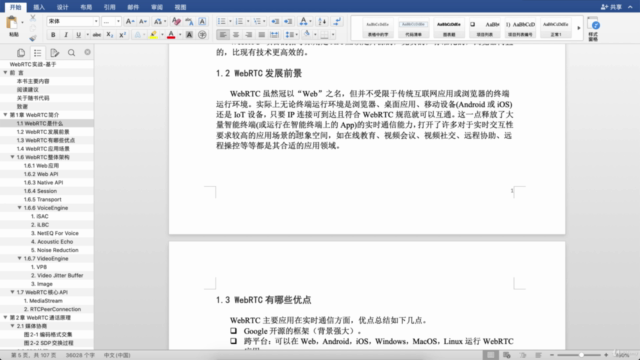Toggle strikethrough abc formatting
640x360 pixels.
pyautogui.click(x=97, y=35)
